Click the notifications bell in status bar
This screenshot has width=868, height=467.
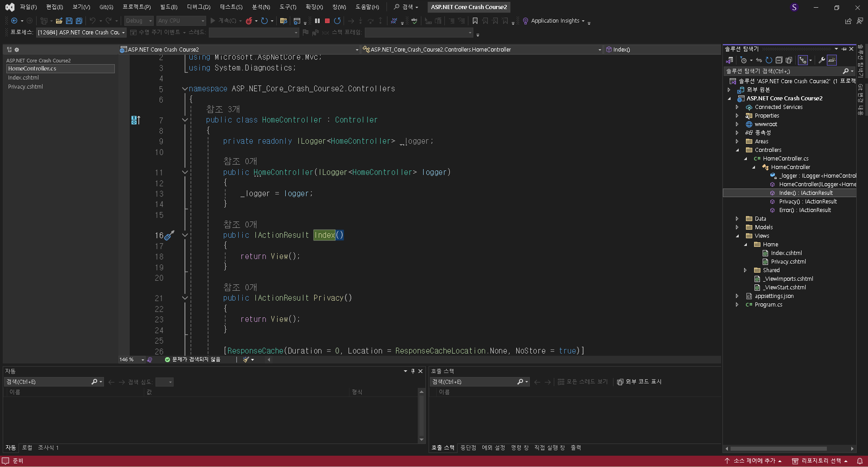(860, 461)
